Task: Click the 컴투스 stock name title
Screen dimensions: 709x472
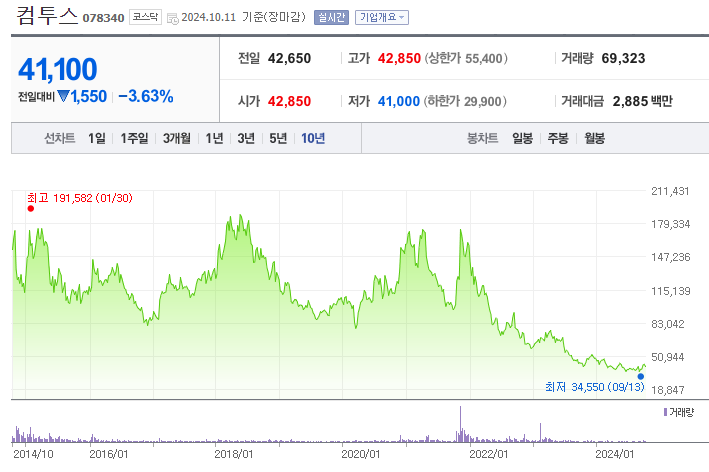Action: [x=47, y=15]
